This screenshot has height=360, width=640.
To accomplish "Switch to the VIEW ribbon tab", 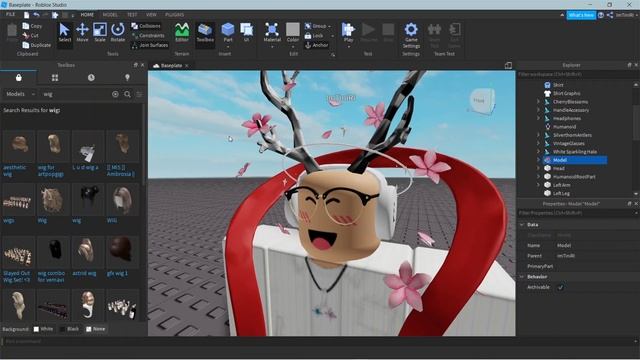I will click(x=151, y=15).
